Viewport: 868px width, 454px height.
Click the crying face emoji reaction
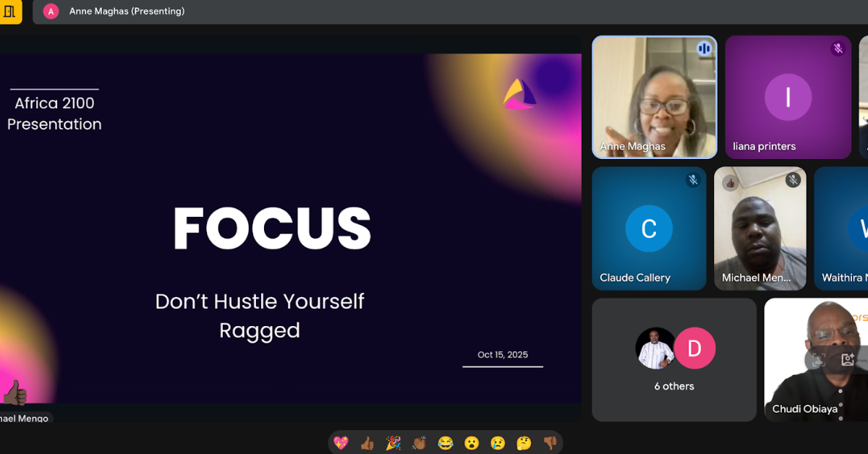tap(498, 442)
